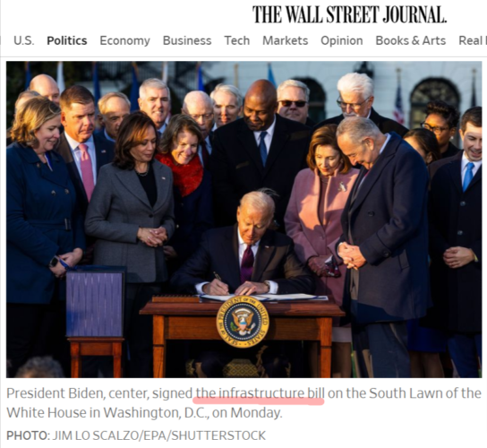The height and width of the screenshot is (448, 487).
Task: Open the Opinion section
Action: 342,40
